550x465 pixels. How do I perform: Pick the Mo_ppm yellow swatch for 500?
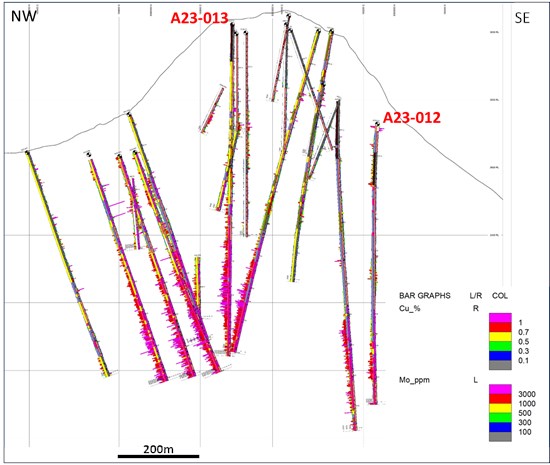(500, 408)
